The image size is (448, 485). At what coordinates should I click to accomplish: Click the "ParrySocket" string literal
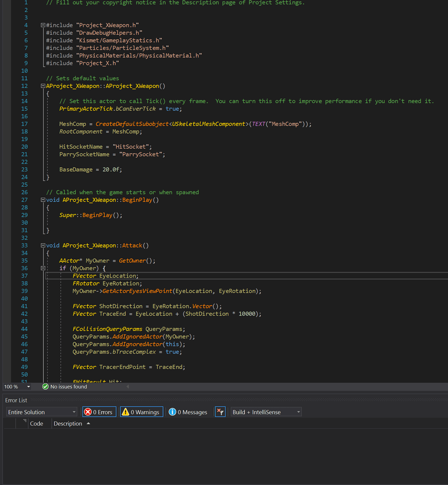(141, 154)
